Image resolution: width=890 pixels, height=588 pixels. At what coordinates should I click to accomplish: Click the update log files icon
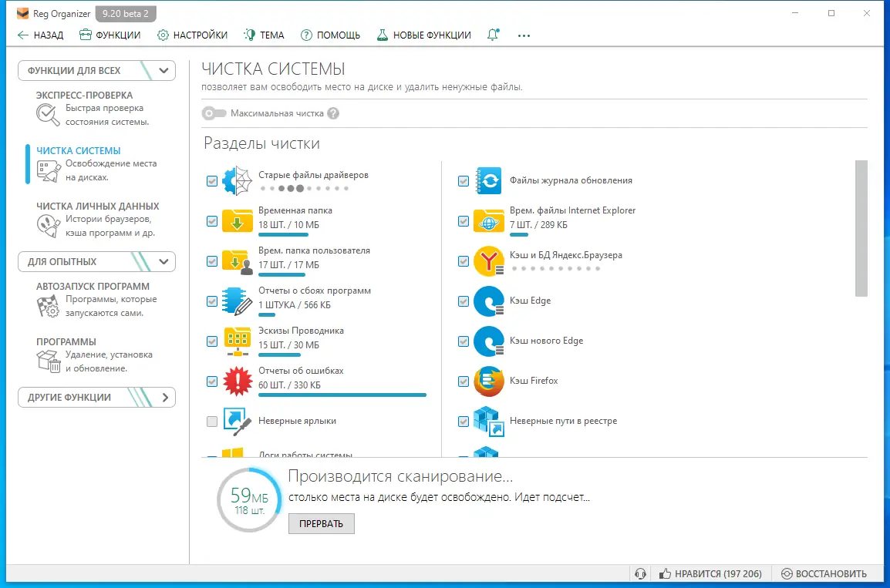click(x=488, y=181)
